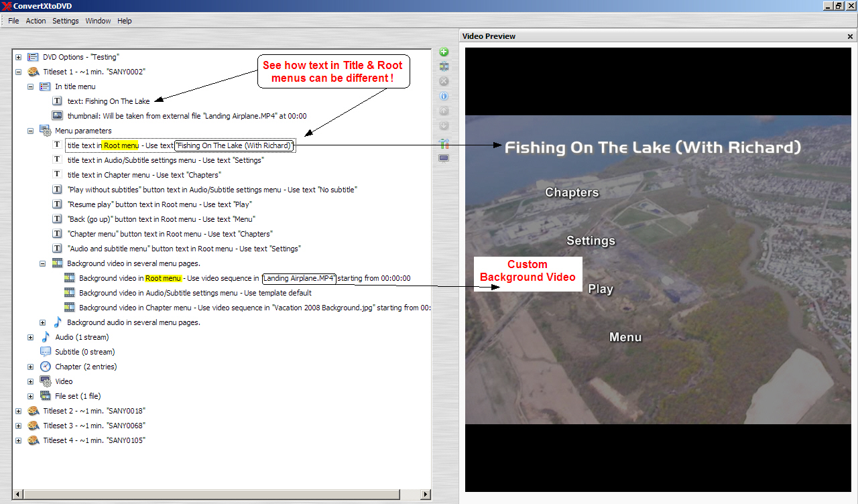
Task: Click the monitor preview icon in side toolbar
Action: tap(444, 158)
